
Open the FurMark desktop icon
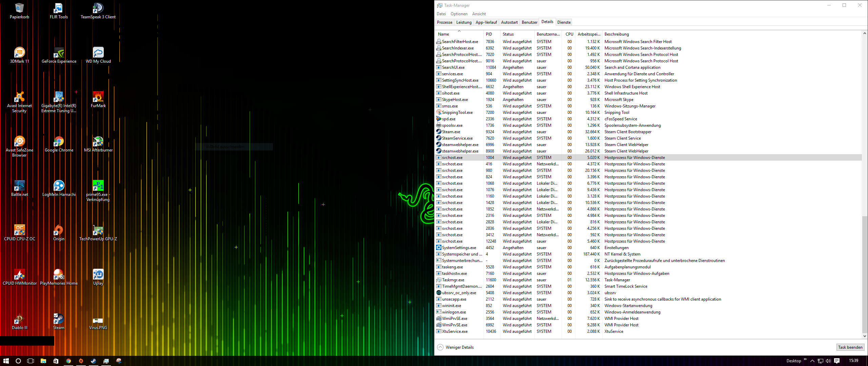click(x=98, y=99)
